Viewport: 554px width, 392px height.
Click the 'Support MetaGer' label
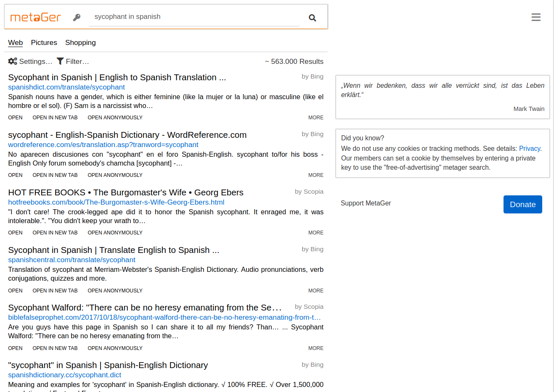pyautogui.click(x=366, y=203)
